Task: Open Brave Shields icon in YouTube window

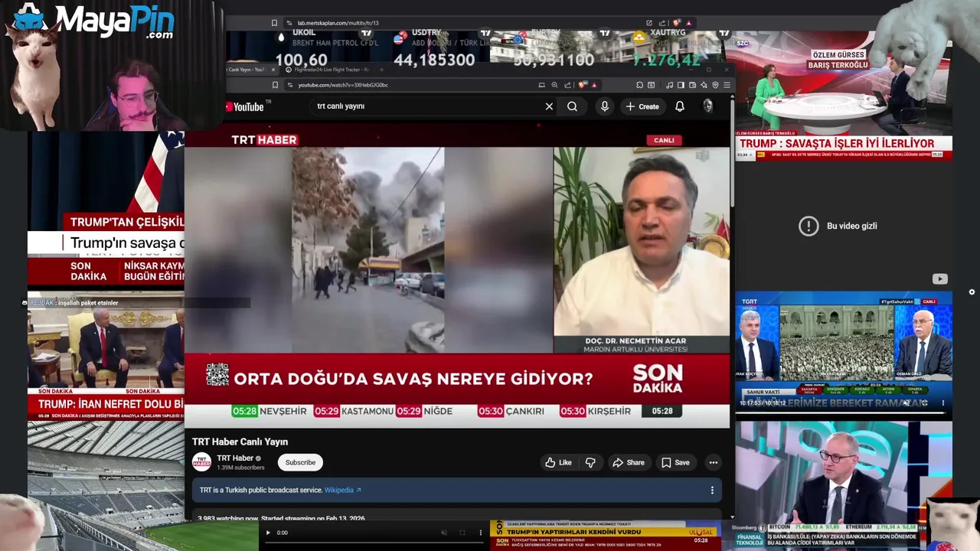Action: [x=583, y=85]
